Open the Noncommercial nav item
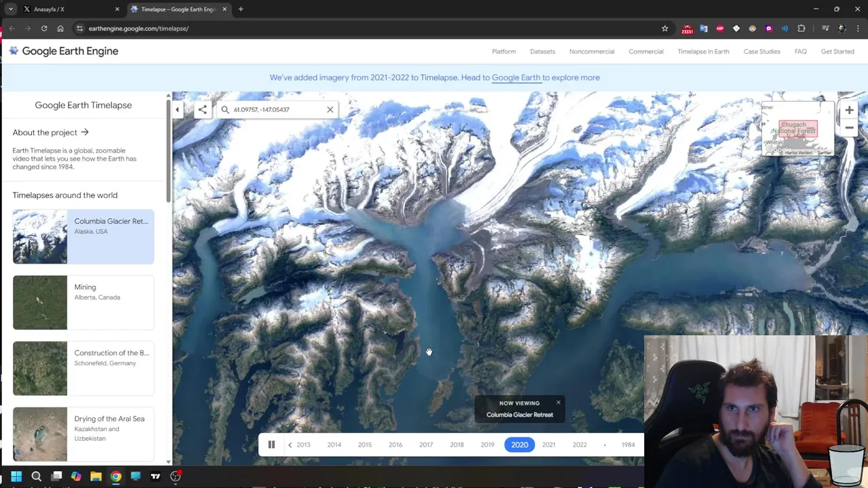This screenshot has width=868, height=488. (x=592, y=52)
